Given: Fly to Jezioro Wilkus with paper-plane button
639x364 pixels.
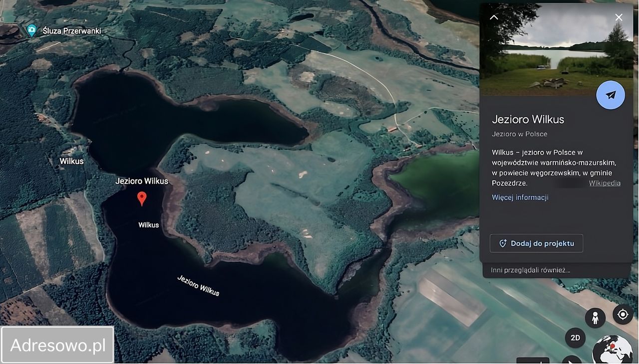Looking at the screenshot, I should 611,95.
